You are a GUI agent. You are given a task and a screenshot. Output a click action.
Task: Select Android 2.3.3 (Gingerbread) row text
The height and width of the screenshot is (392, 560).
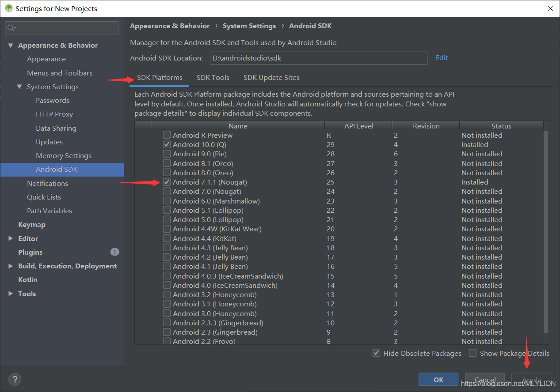(218, 323)
